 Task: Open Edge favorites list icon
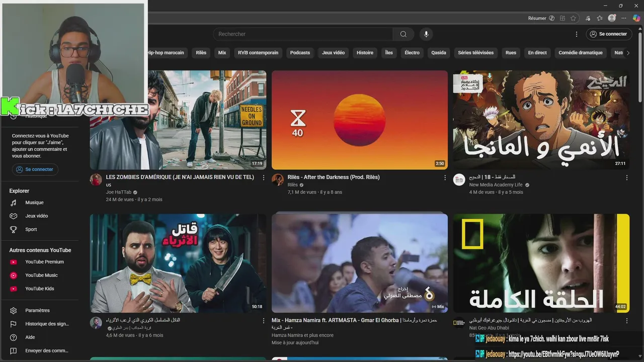pos(600,18)
